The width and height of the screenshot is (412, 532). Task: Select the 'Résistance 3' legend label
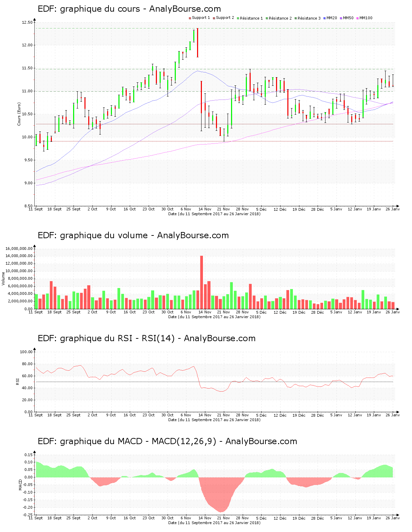pyautogui.click(x=309, y=18)
